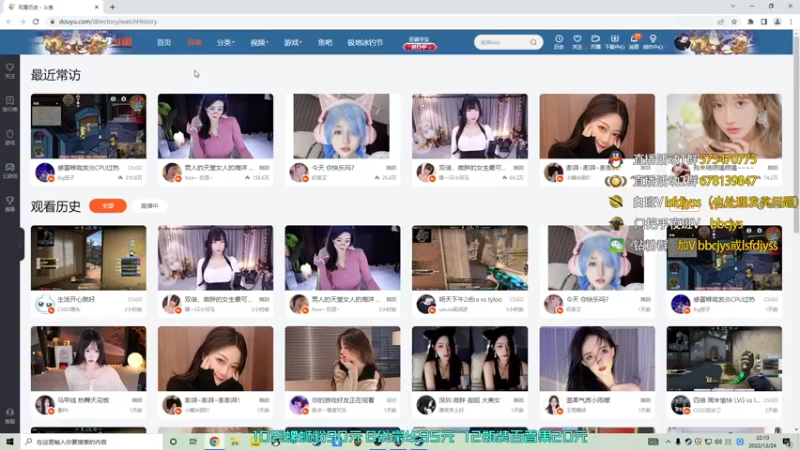Select 全部 filter in 观看历史
Image resolution: width=800 pixels, height=450 pixels.
point(108,206)
